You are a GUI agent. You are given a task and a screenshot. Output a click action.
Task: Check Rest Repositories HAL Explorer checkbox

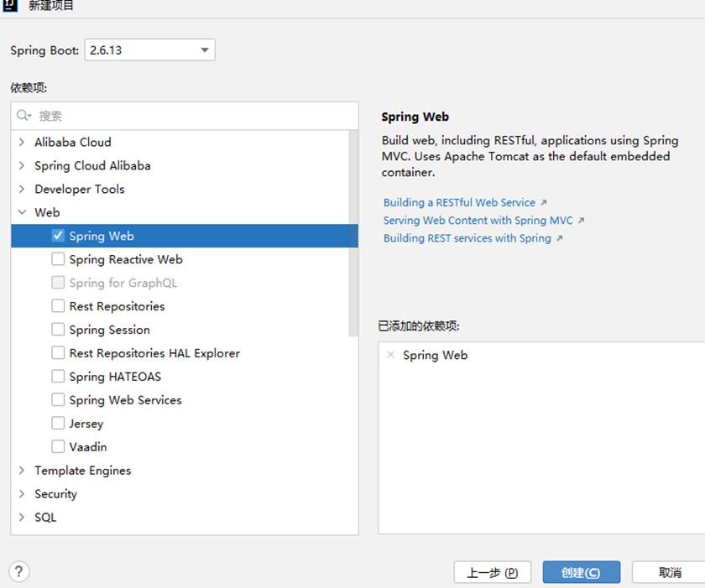(58, 352)
